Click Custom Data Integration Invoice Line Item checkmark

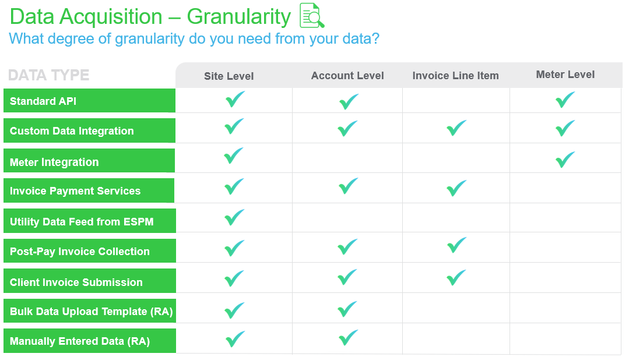click(456, 128)
